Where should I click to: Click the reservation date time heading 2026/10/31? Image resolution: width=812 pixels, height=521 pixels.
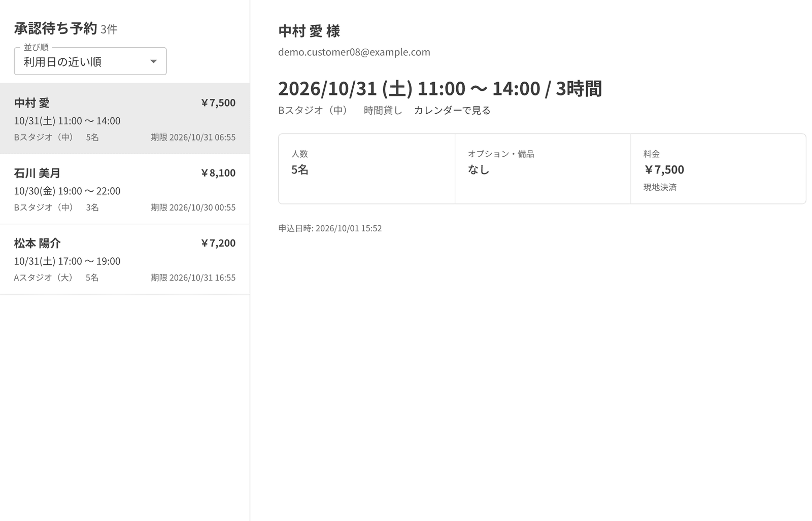(440, 88)
